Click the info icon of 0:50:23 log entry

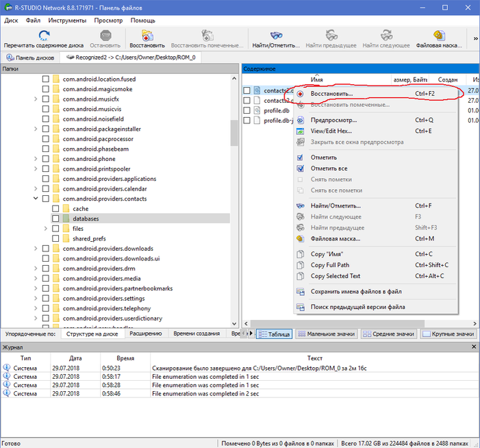click(6, 368)
